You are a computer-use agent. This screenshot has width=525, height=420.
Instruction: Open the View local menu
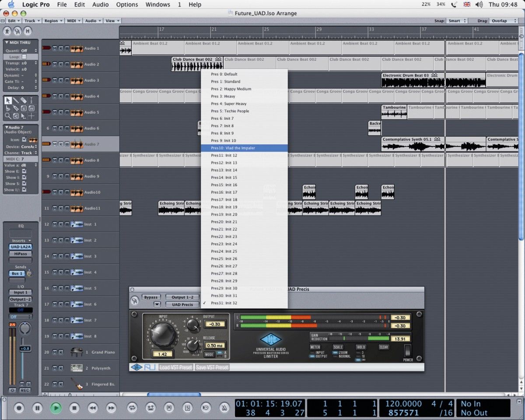113,21
